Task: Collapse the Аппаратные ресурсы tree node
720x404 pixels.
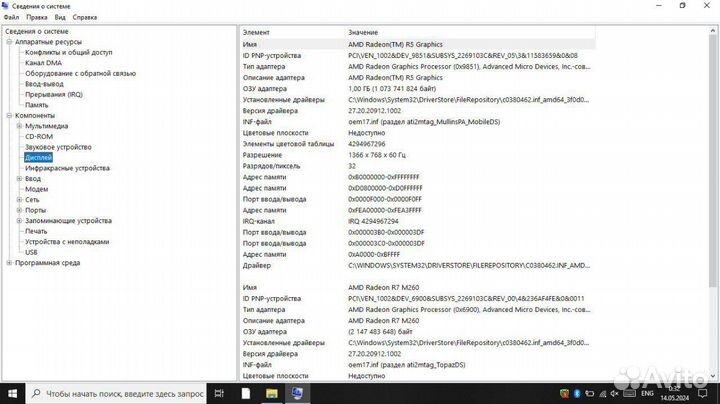Action: tap(9, 42)
